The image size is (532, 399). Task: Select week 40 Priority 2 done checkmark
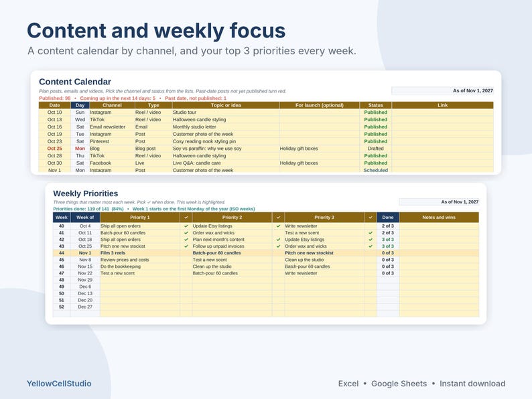278,226
